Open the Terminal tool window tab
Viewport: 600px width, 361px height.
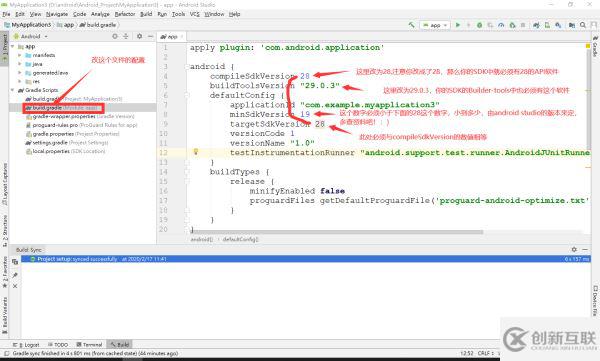click(89, 345)
